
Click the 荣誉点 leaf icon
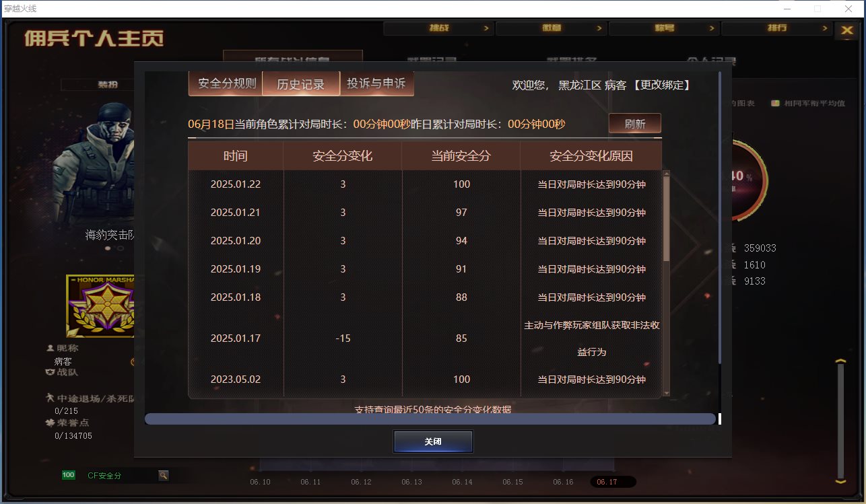pyautogui.click(x=50, y=423)
